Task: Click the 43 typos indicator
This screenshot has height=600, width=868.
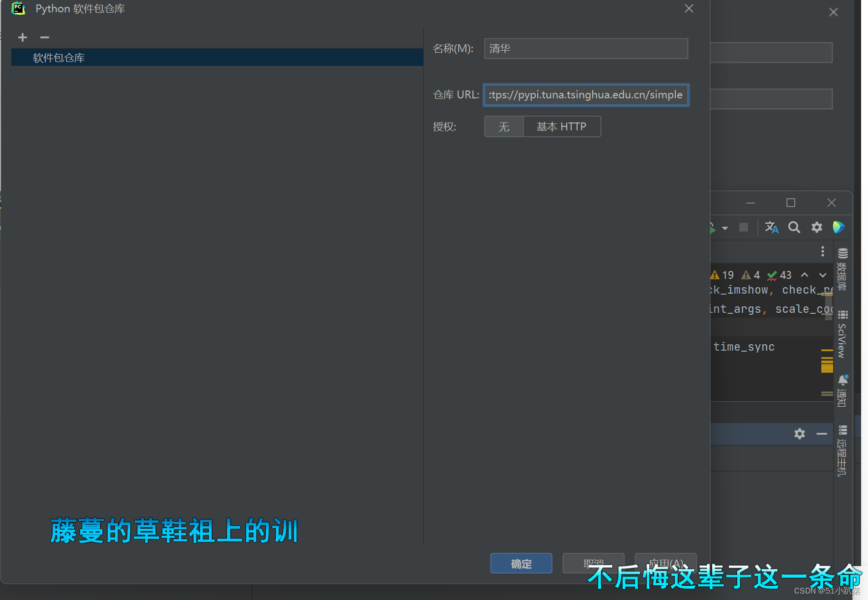Action: point(780,275)
